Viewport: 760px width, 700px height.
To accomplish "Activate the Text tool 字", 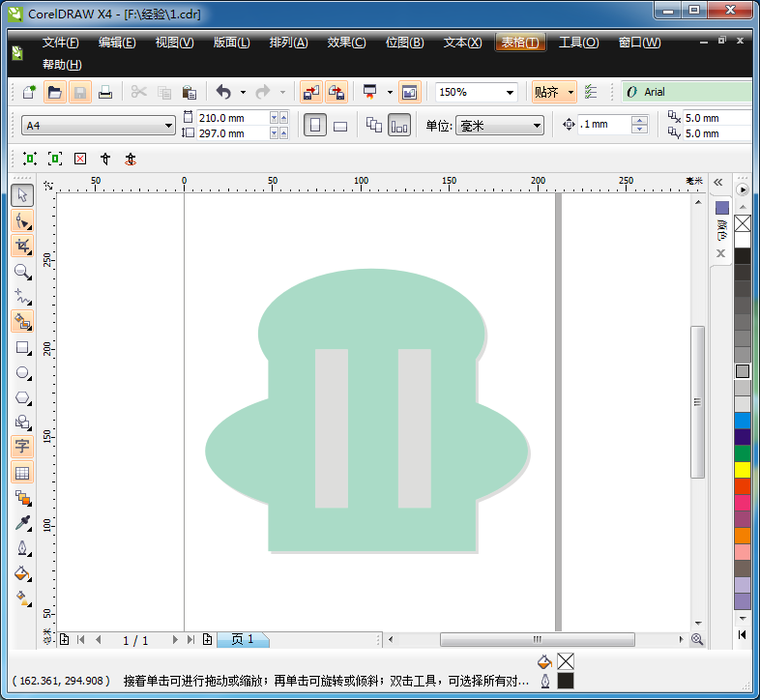I will [x=23, y=446].
